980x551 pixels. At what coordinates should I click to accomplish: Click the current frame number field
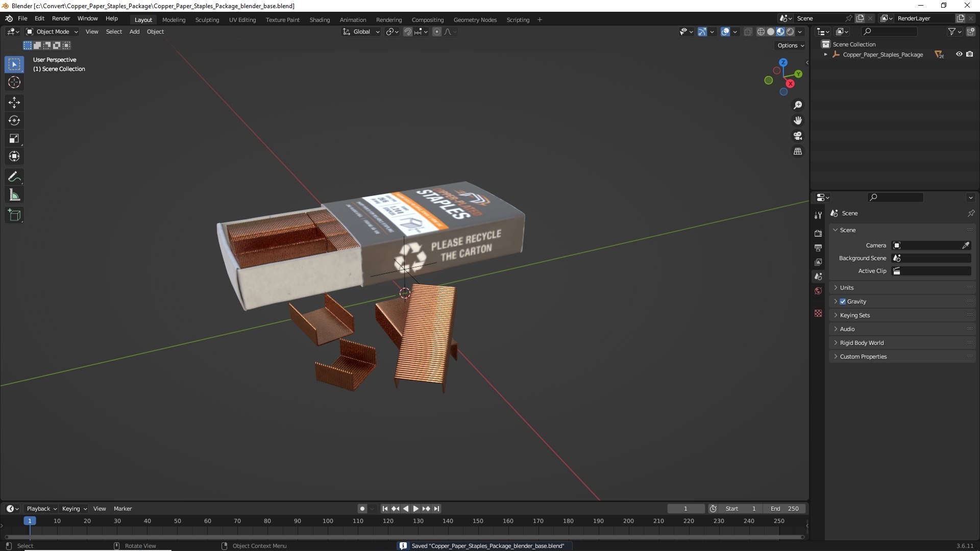point(685,509)
